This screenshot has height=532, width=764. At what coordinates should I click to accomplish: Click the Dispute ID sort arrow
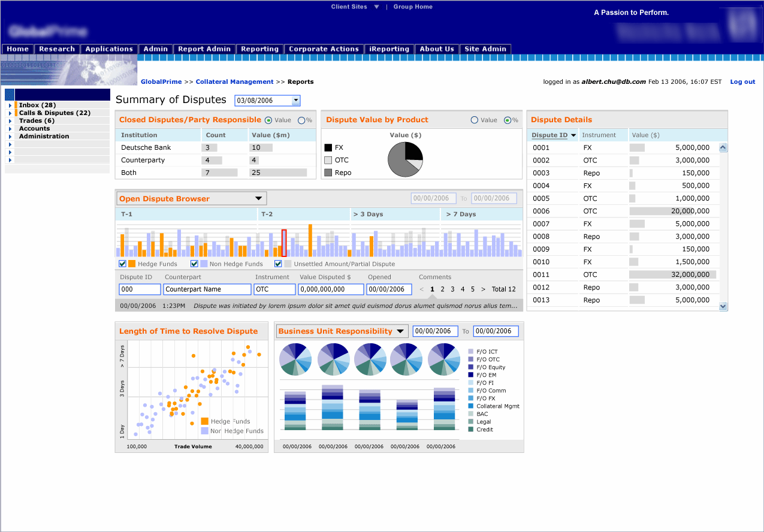(x=573, y=135)
